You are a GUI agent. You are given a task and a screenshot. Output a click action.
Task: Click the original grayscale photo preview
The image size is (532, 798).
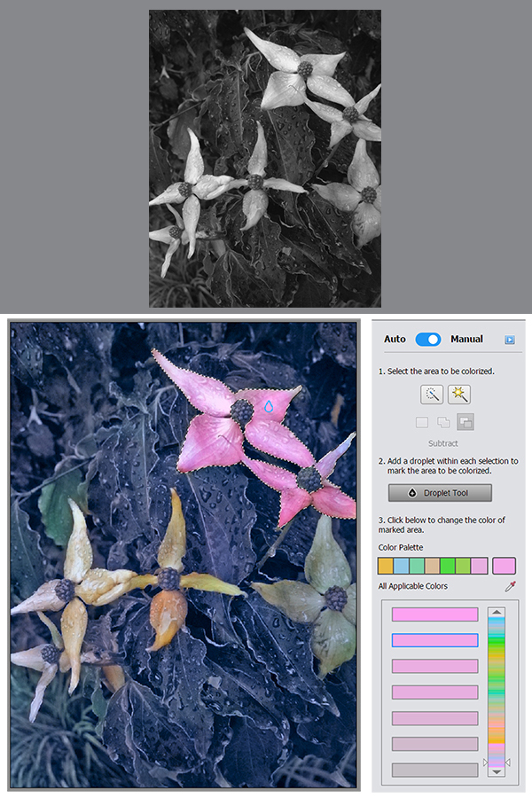coord(265,159)
